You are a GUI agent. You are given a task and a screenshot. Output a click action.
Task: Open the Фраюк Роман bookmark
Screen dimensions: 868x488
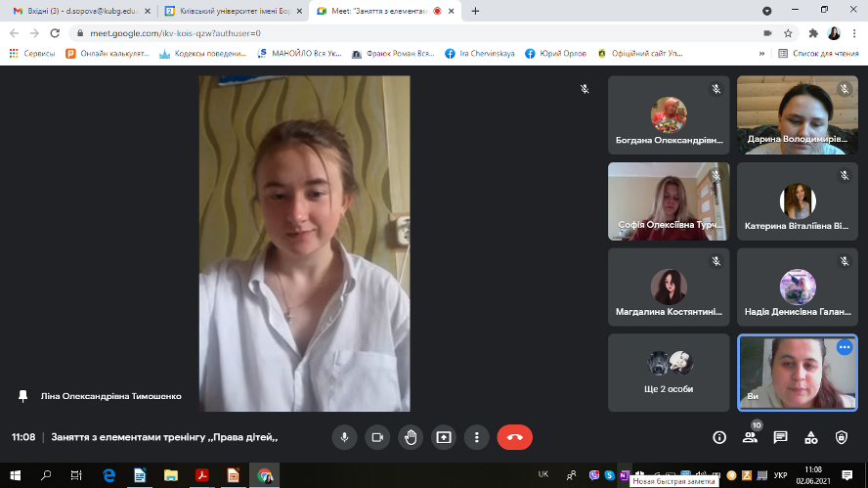[393, 53]
